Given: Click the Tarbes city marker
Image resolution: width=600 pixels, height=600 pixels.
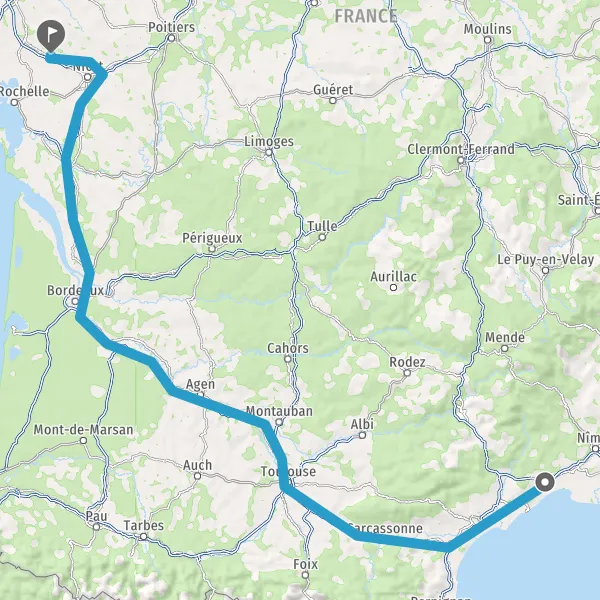Looking at the screenshot, I should click(x=143, y=537).
